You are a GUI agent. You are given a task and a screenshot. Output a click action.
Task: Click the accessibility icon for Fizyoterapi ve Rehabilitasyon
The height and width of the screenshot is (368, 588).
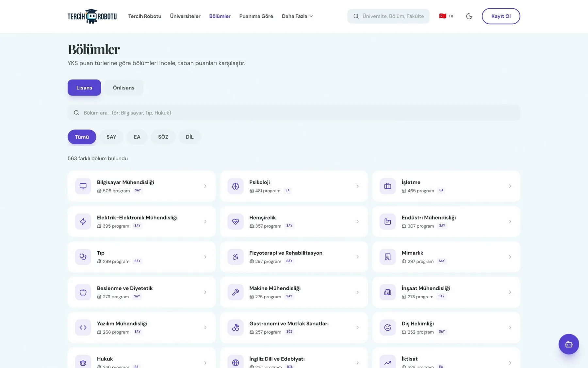pyautogui.click(x=236, y=257)
